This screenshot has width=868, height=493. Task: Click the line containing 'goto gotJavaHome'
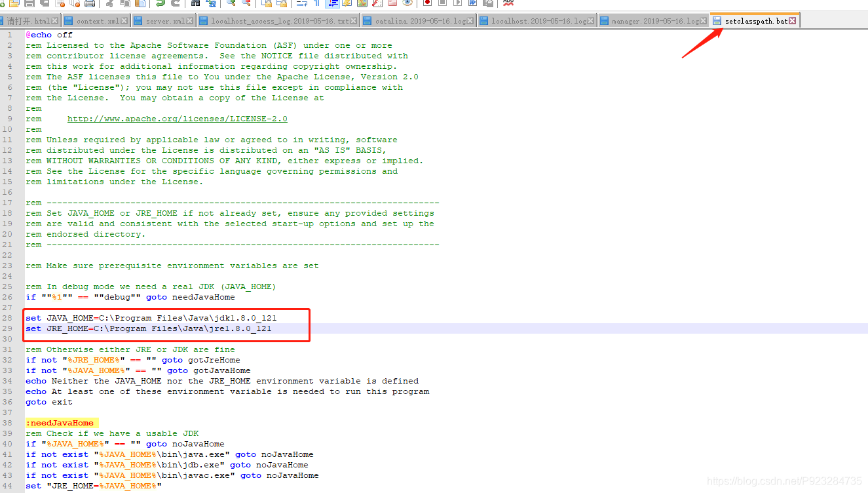[x=138, y=370]
